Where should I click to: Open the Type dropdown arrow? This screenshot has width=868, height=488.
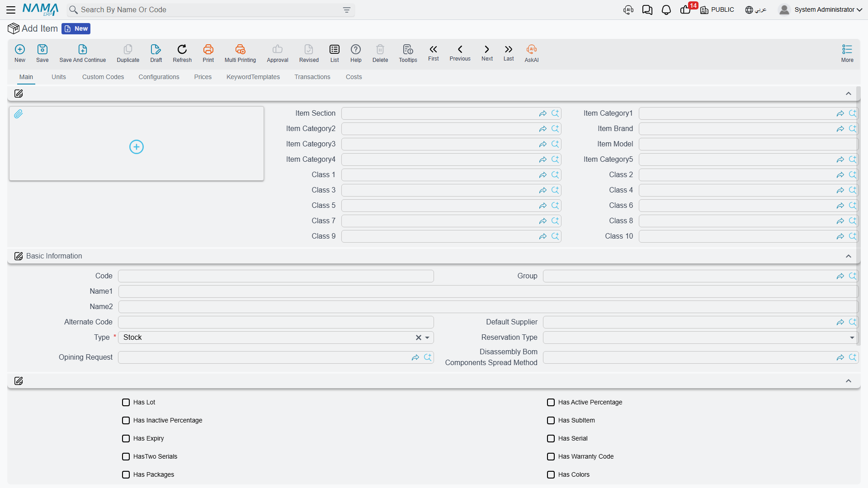(x=427, y=338)
